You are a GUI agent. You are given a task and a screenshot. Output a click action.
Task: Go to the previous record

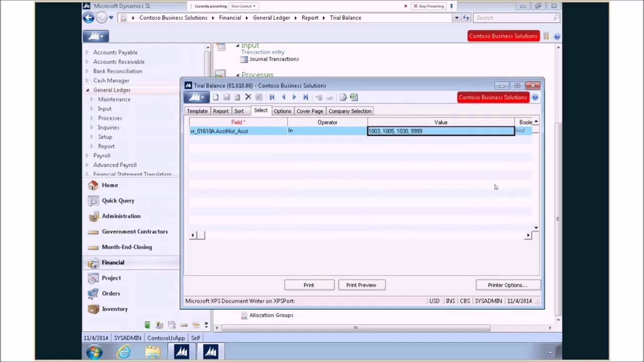pos(283,97)
